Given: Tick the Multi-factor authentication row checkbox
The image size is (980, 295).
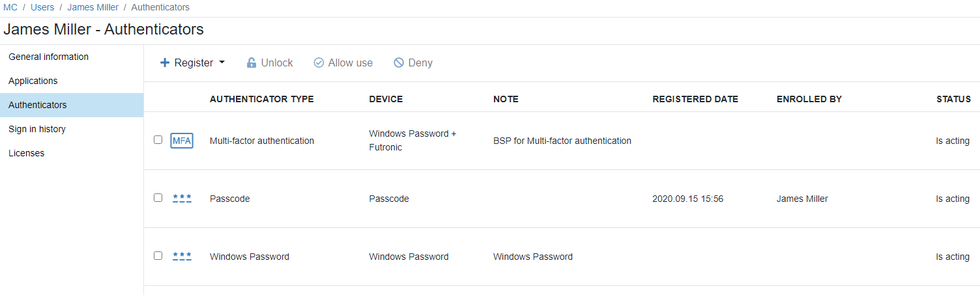Looking at the screenshot, I should 158,140.
